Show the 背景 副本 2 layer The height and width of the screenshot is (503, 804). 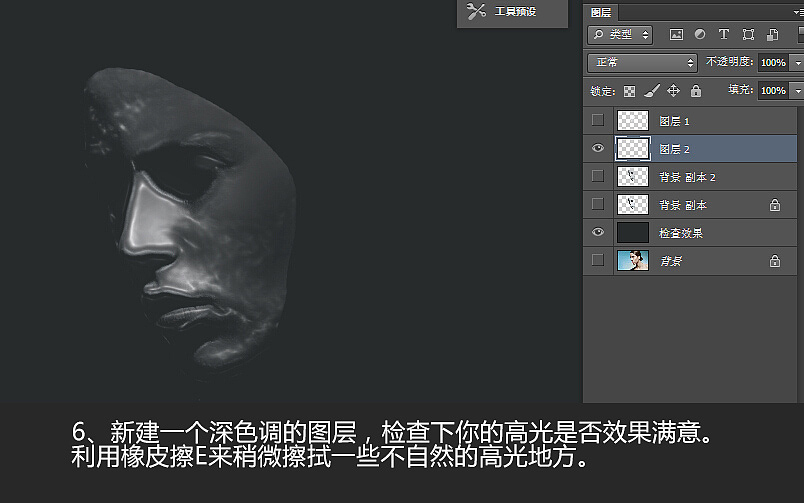[x=597, y=176]
